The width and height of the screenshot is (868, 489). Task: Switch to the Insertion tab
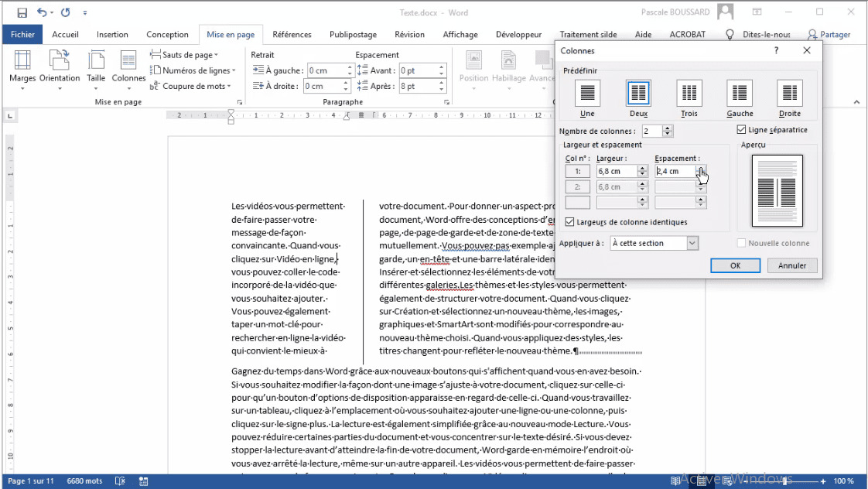112,34
